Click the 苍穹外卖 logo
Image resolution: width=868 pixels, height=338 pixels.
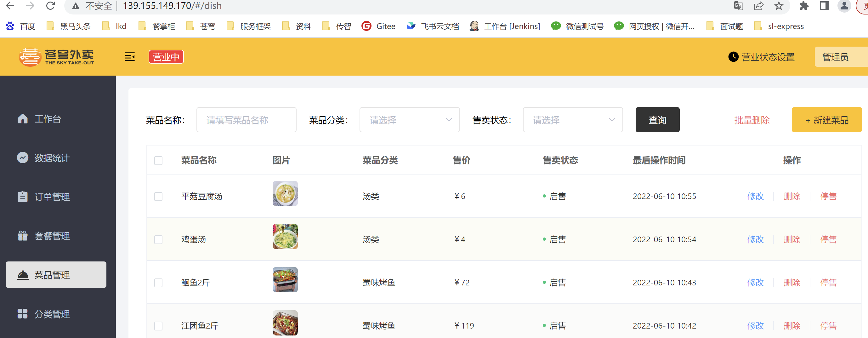(56, 57)
